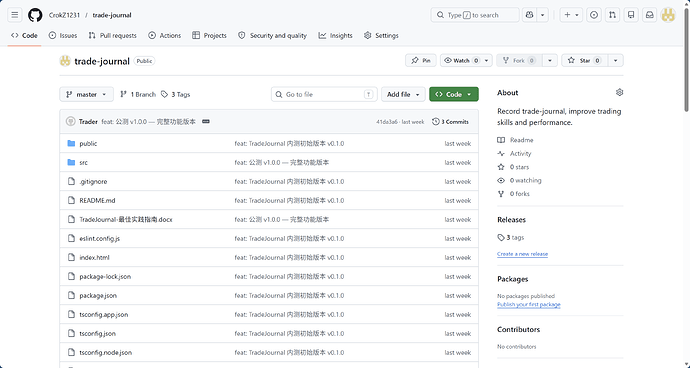Expand the Star lists dropdown arrow

tap(616, 60)
